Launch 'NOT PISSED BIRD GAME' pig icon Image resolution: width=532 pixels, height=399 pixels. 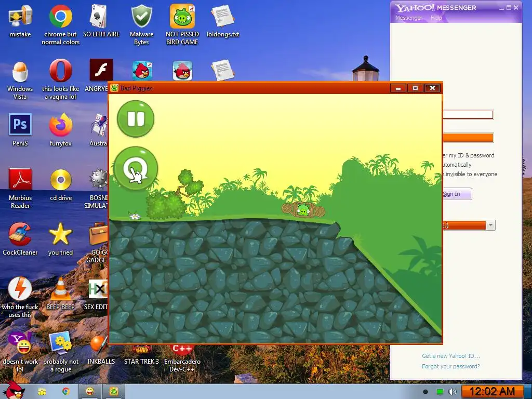click(182, 24)
